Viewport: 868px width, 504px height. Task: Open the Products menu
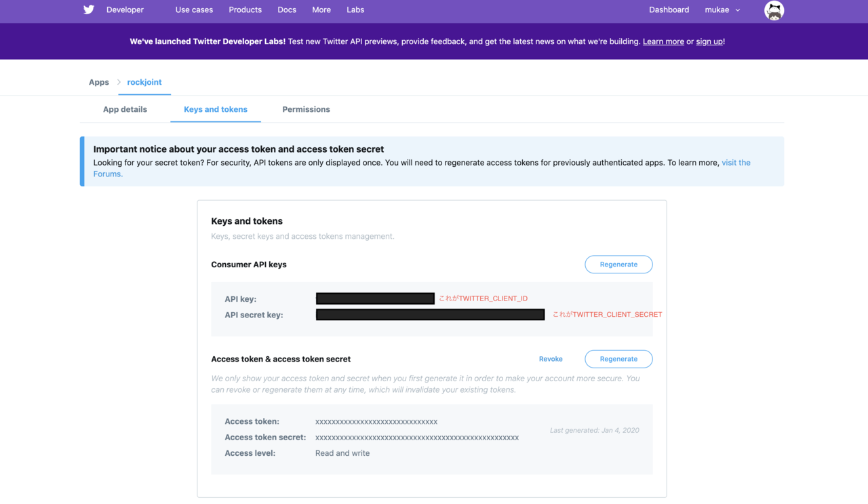[x=245, y=10]
